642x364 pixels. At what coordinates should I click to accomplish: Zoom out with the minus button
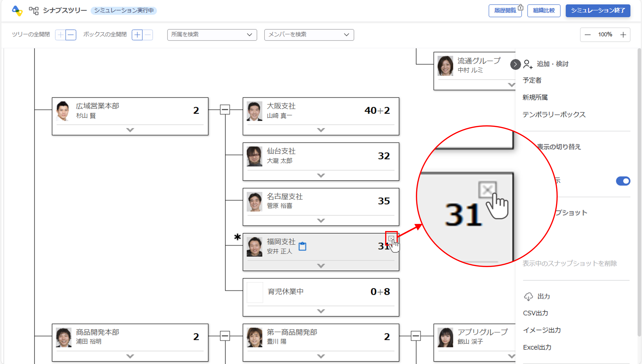(588, 35)
